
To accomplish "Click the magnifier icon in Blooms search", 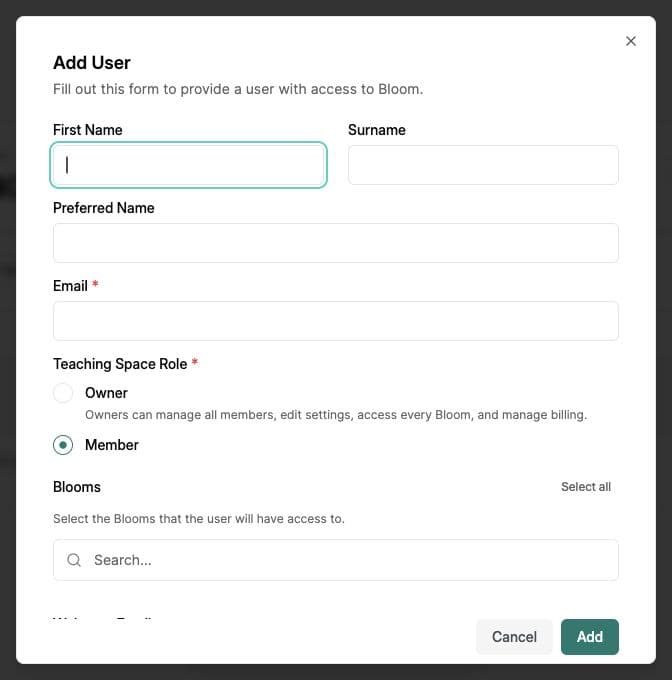I will point(74,560).
